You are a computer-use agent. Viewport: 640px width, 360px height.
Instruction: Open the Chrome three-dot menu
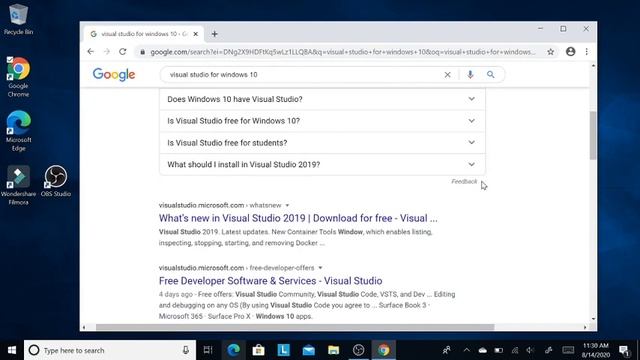click(x=587, y=51)
